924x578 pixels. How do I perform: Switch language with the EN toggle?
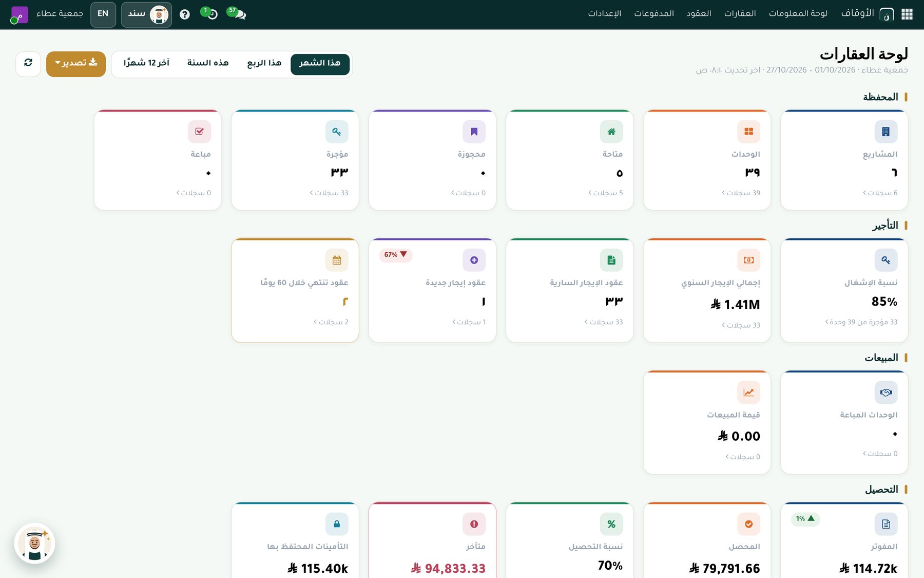click(103, 14)
